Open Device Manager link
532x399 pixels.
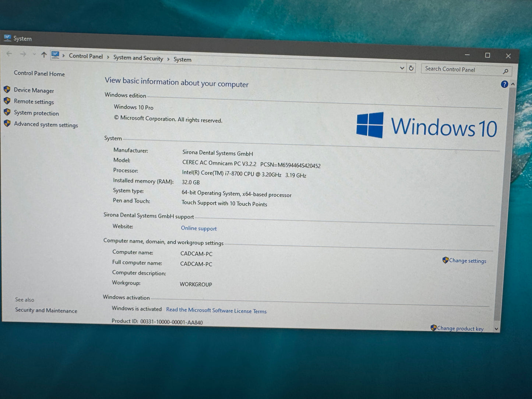(34, 90)
